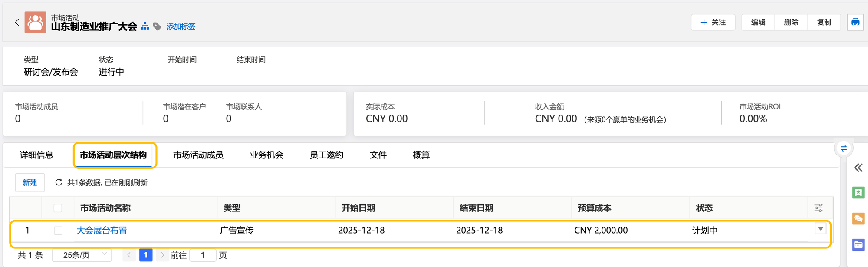This screenshot has height=267, width=868.
Task: Open table column settings icon
Action: 819,208
